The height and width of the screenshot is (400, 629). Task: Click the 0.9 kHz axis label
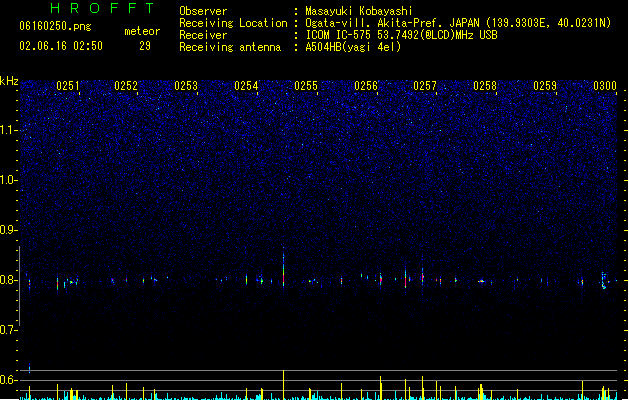tap(8, 230)
